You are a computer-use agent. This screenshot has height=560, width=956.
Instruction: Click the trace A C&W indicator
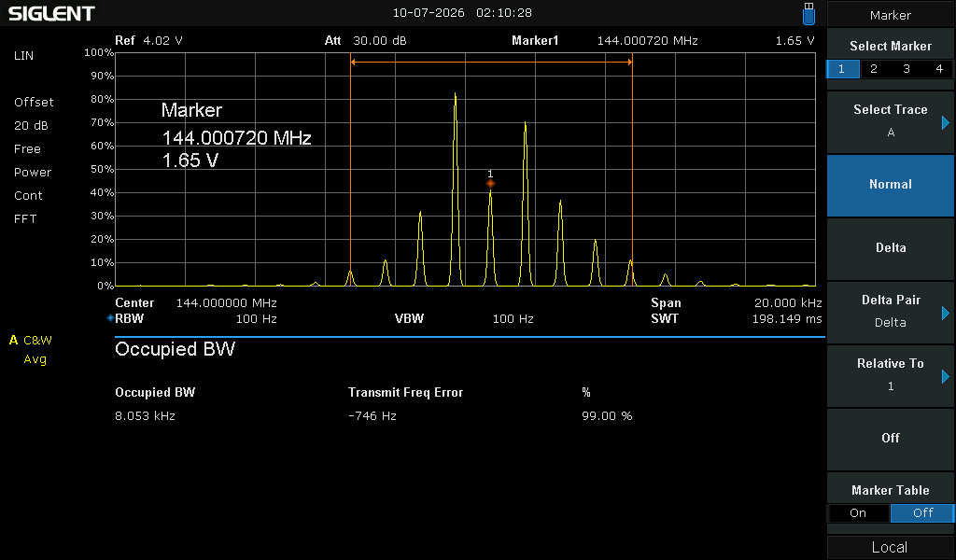[x=31, y=341]
